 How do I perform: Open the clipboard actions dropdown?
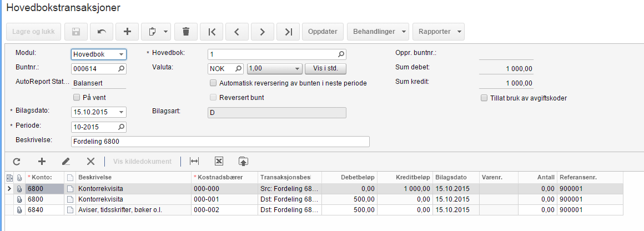[x=155, y=32]
